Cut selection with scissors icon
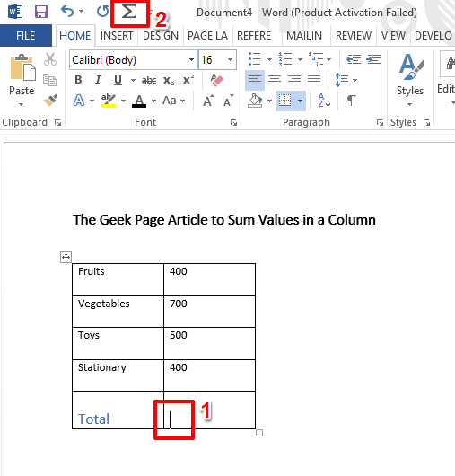This screenshot has width=455, height=476. (49, 59)
